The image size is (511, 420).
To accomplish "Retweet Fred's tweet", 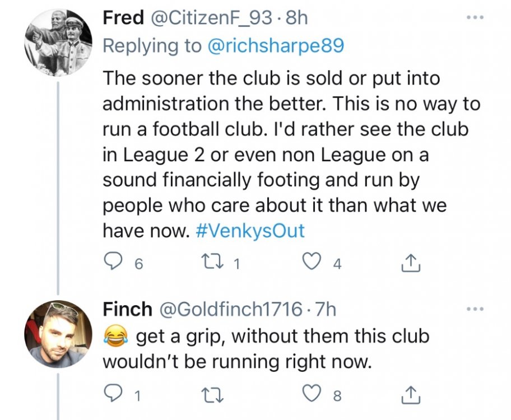I will point(216,262).
